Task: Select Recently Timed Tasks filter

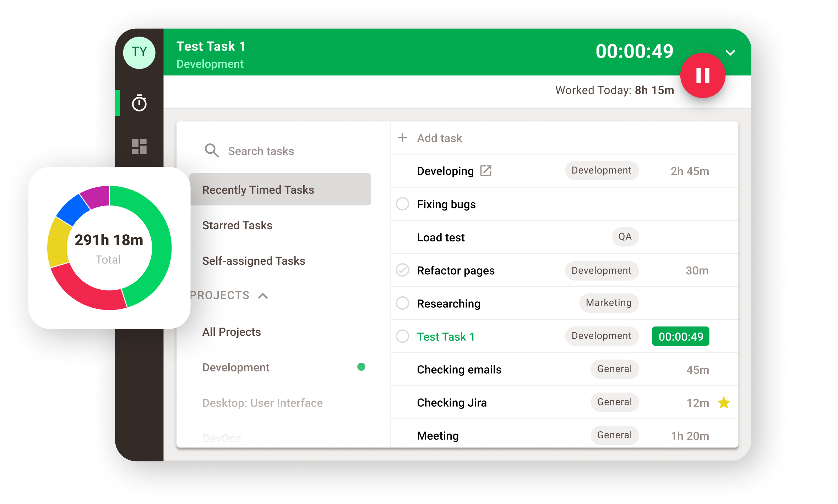Action: tap(281, 190)
